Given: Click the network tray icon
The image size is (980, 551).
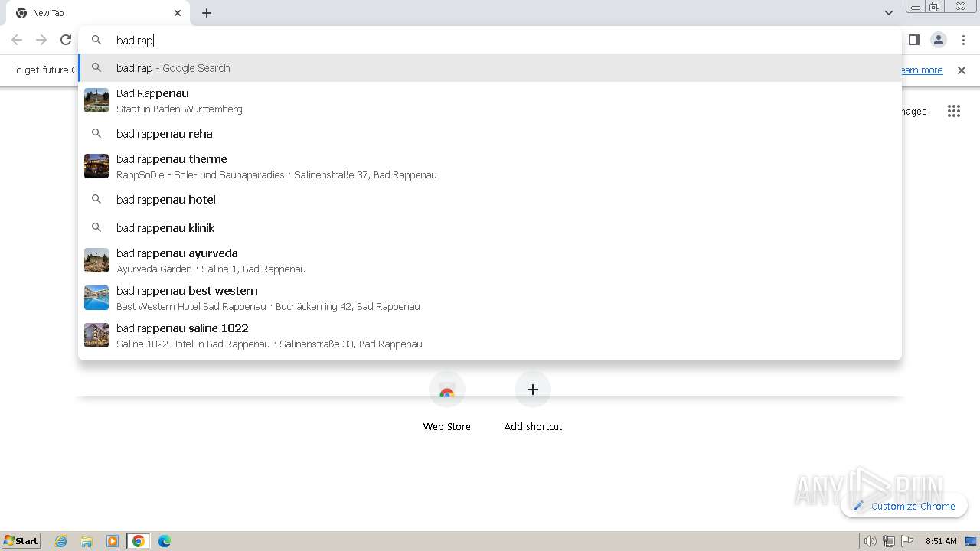Looking at the screenshot, I should (889, 541).
